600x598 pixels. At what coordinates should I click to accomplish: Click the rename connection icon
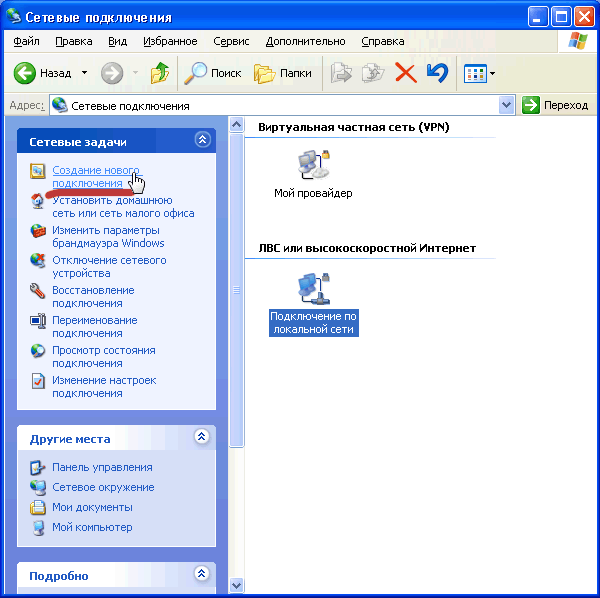[38, 321]
